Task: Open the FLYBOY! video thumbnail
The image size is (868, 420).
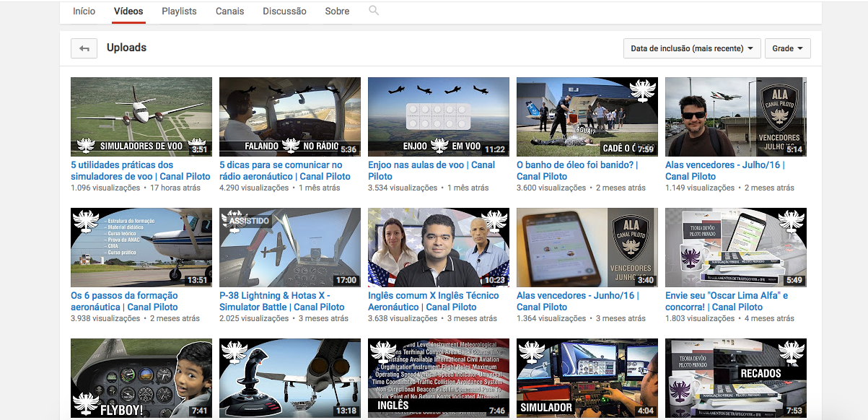Action: (x=141, y=378)
